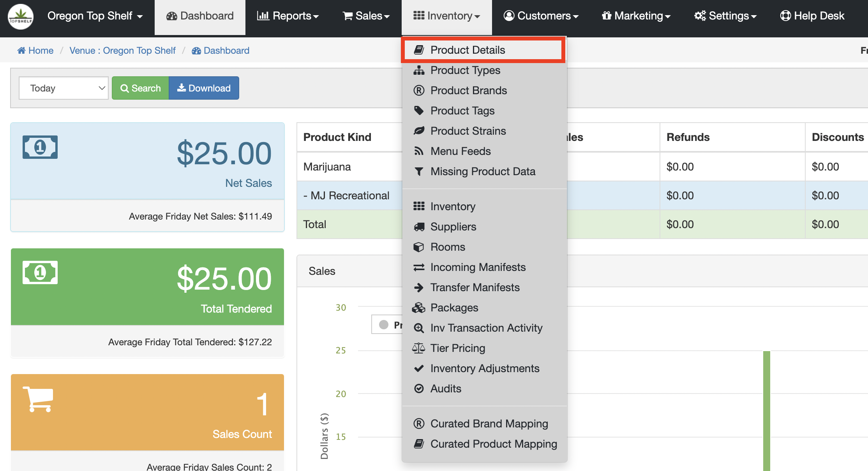The height and width of the screenshot is (471, 868).
Task: Click Average Friday Total Tendered text
Action: pyautogui.click(x=190, y=342)
